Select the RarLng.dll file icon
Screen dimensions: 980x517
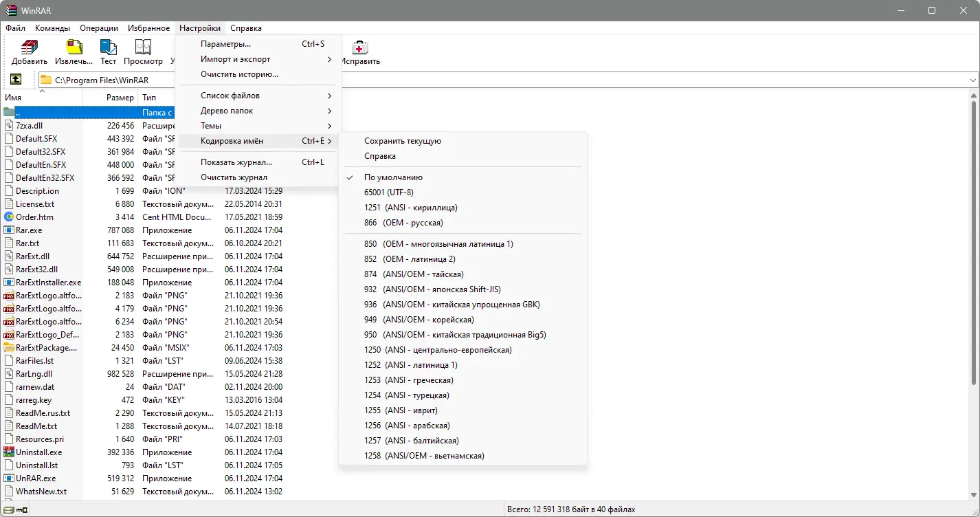tap(9, 374)
